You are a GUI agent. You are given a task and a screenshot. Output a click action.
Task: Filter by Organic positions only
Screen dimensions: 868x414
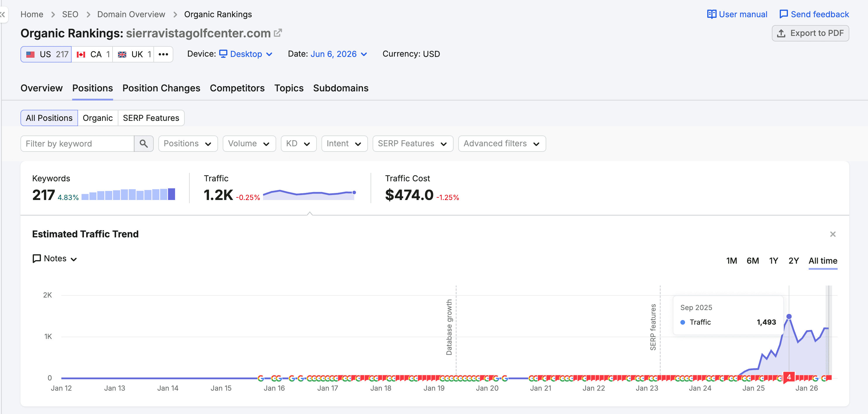[x=98, y=118]
